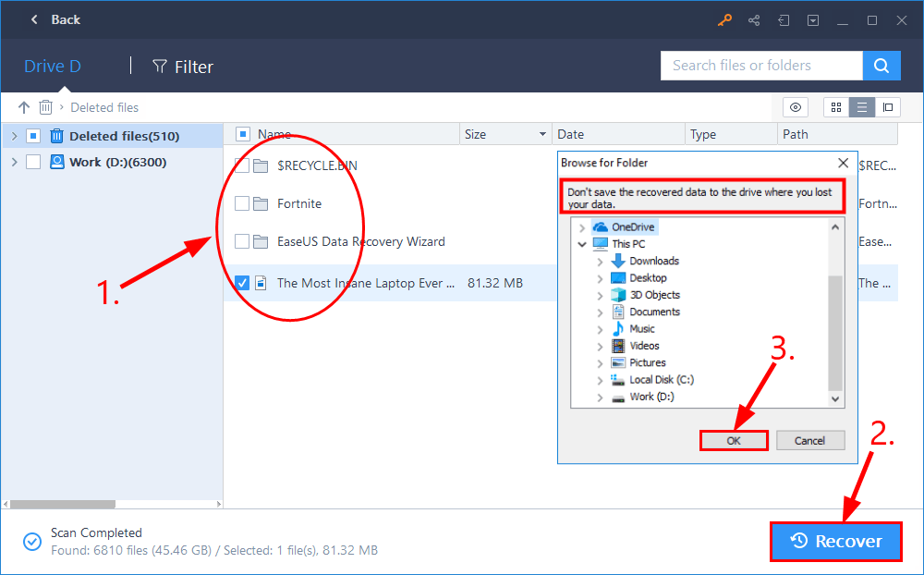Select Videos folder in dialog

point(644,346)
